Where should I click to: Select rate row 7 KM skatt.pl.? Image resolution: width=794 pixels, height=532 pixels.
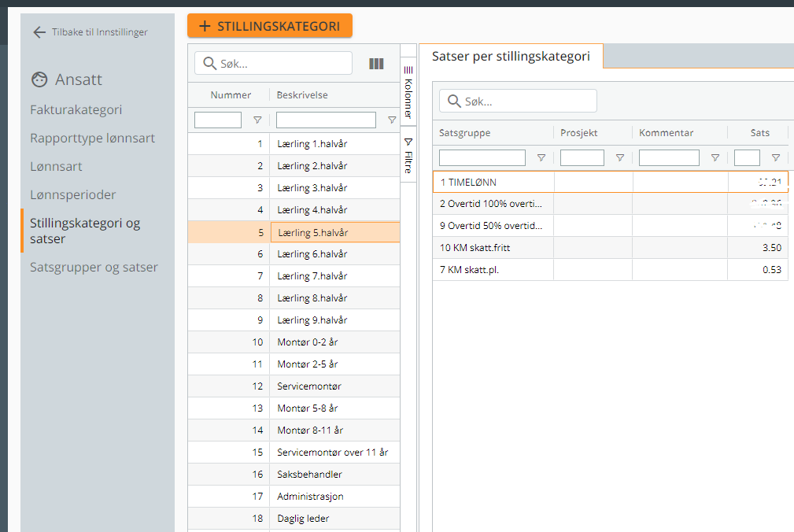611,270
